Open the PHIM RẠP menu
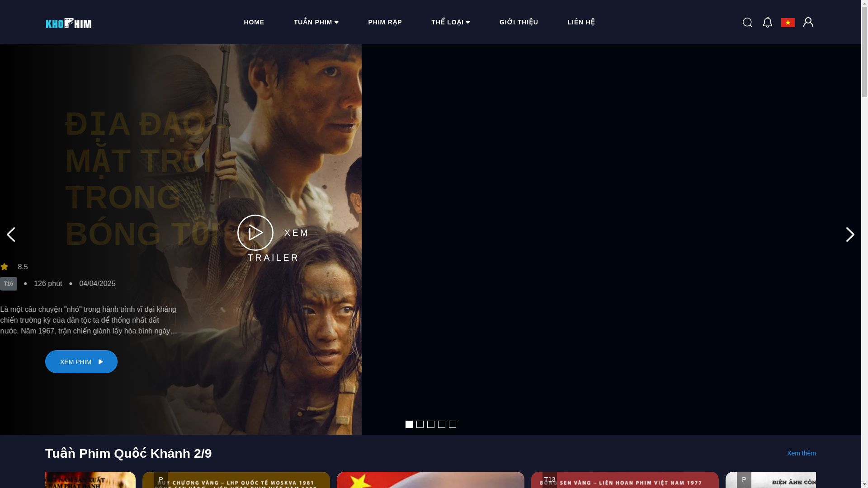Image resolution: width=868 pixels, height=488 pixels. (x=385, y=22)
